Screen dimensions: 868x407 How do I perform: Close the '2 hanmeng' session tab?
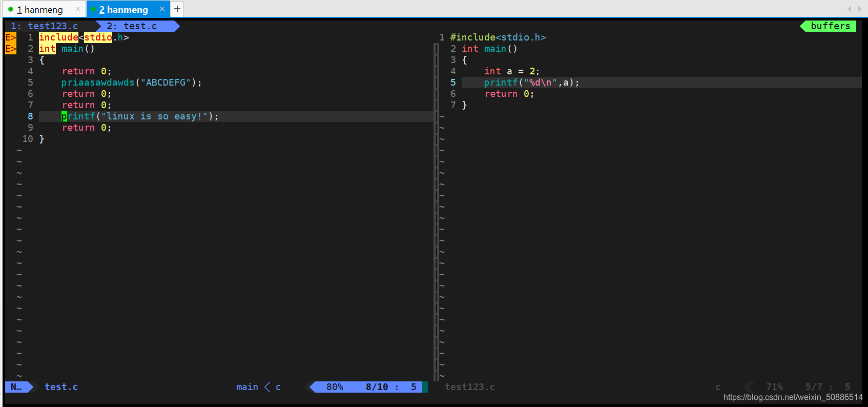click(162, 9)
